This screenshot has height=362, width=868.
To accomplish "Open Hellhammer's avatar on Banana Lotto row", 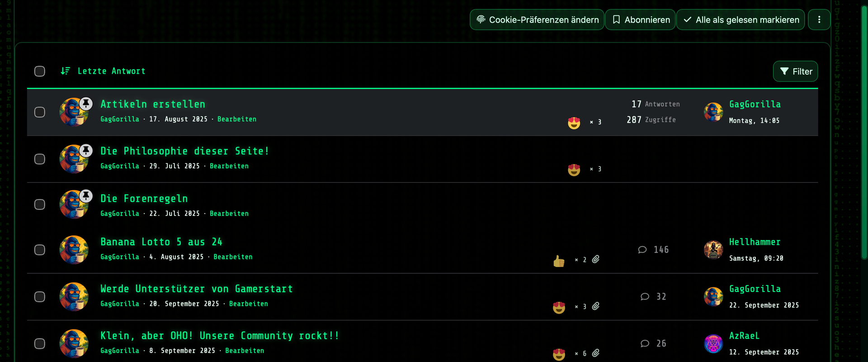I will 713,250.
